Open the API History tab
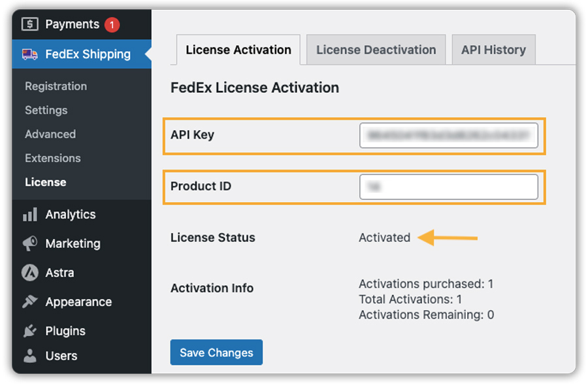The image size is (588, 384). (x=493, y=50)
